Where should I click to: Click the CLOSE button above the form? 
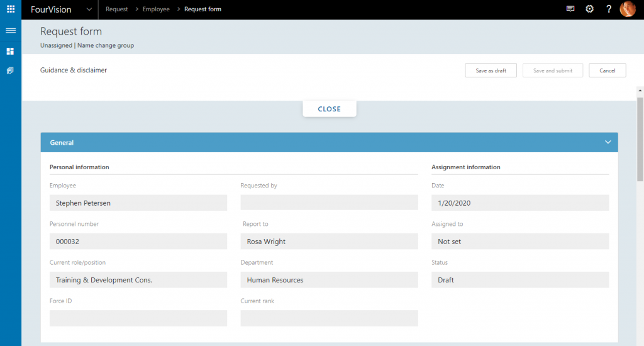[x=329, y=109]
